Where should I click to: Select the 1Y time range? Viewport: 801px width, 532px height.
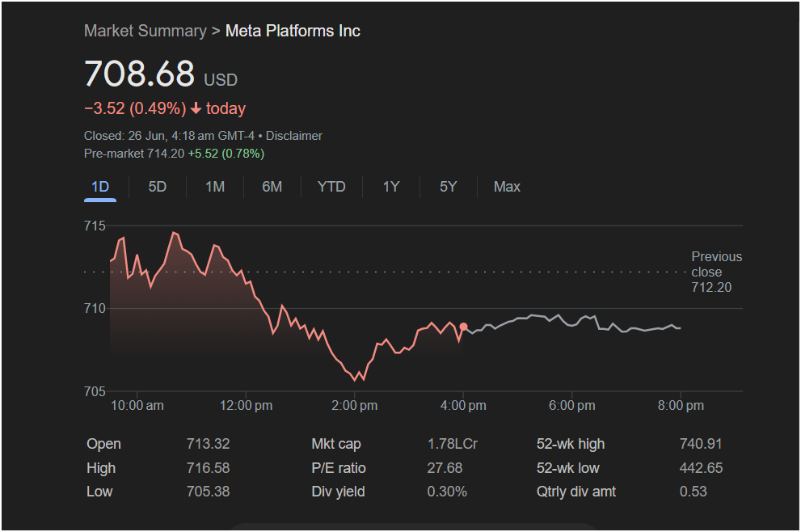coord(391,187)
